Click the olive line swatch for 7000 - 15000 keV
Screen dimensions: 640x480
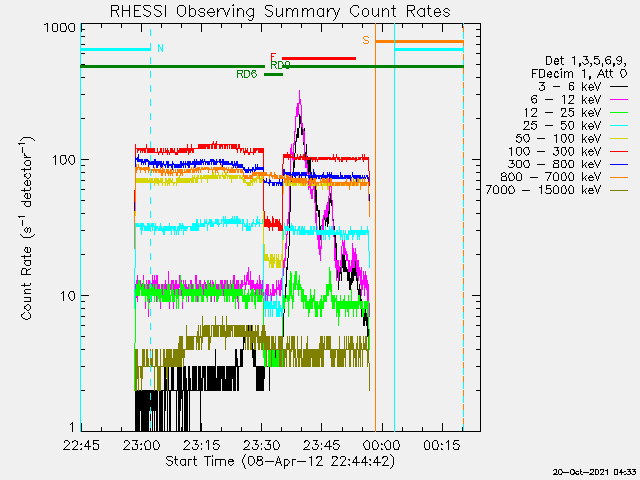pyautogui.click(x=619, y=190)
